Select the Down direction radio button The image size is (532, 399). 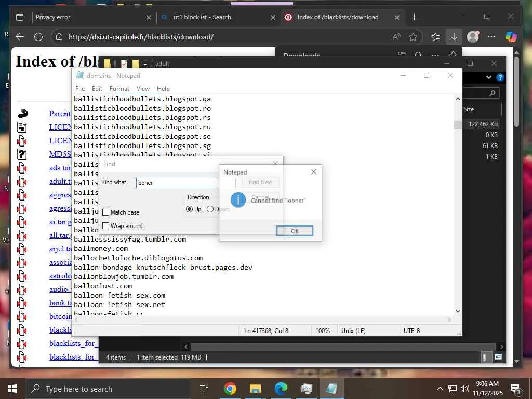[x=210, y=209]
